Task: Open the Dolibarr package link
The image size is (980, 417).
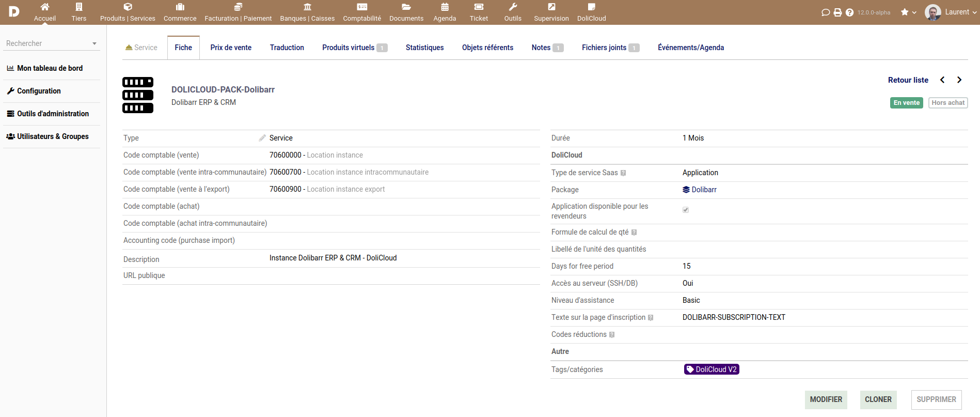Action: click(x=700, y=190)
